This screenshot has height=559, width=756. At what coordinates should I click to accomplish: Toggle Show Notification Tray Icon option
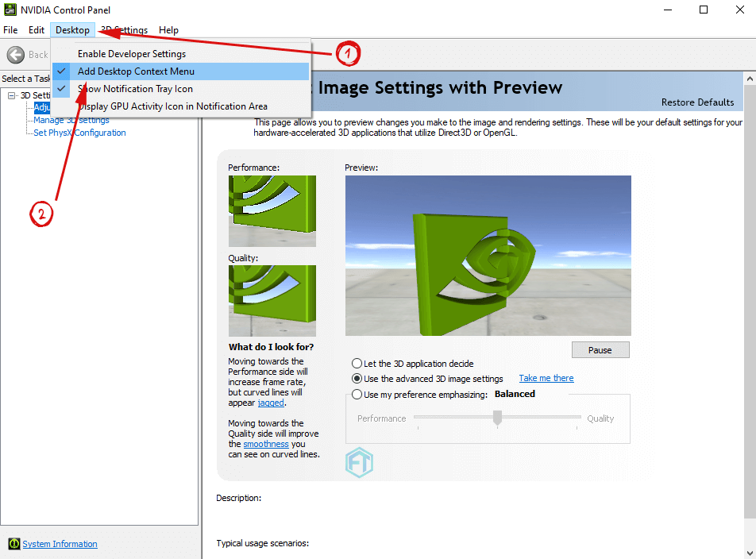click(x=180, y=89)
